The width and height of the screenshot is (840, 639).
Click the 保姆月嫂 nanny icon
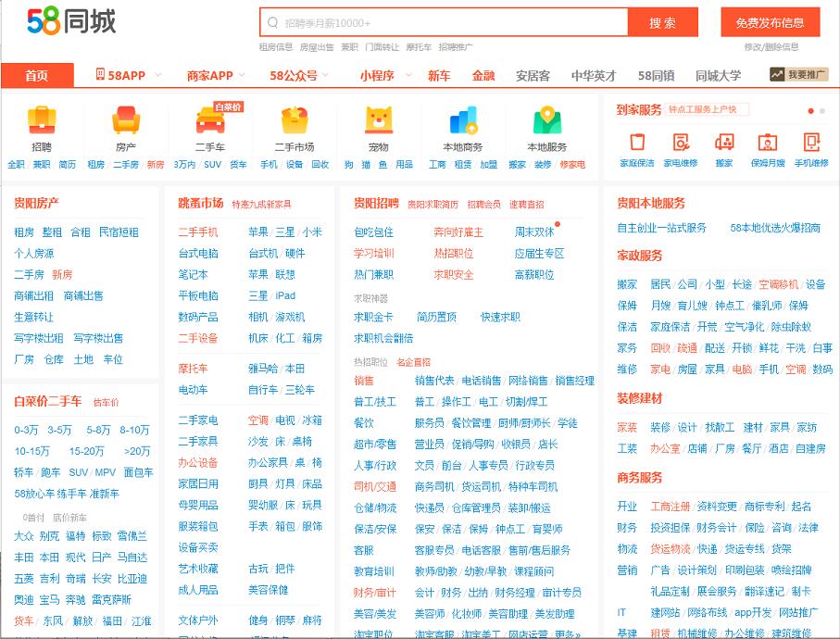click(x=767, y=142)
